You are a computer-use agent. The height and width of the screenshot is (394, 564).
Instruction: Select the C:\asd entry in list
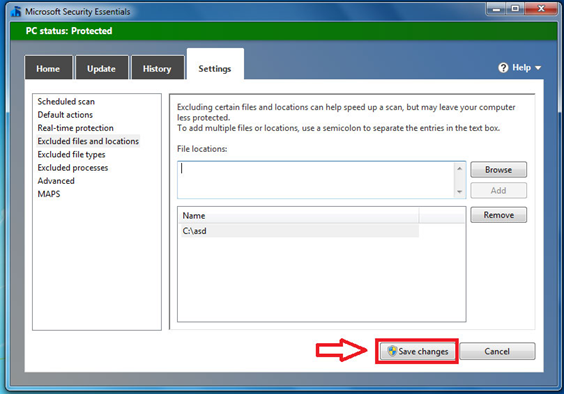299,231
